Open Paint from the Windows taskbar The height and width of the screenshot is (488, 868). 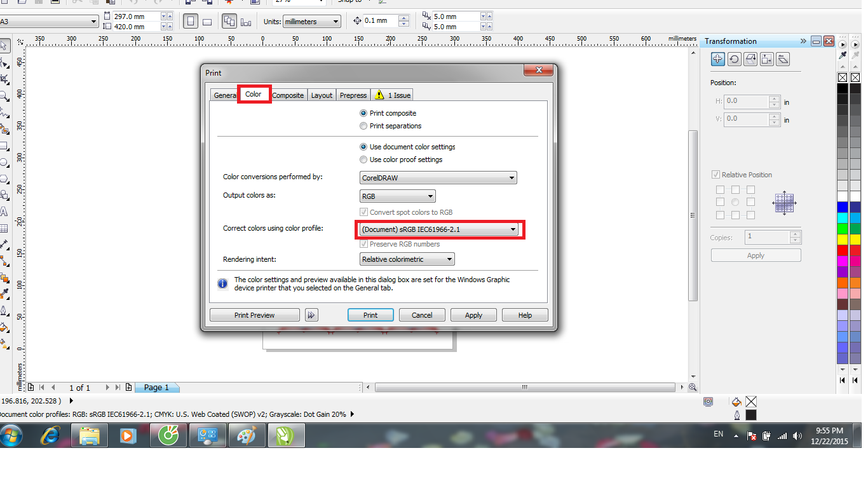point(245,436)
